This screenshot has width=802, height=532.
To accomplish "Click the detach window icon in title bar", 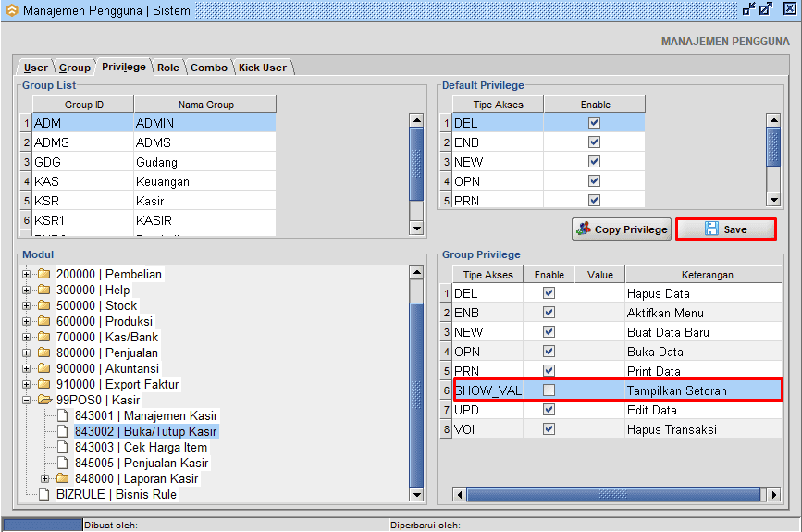I will [749, 9].
